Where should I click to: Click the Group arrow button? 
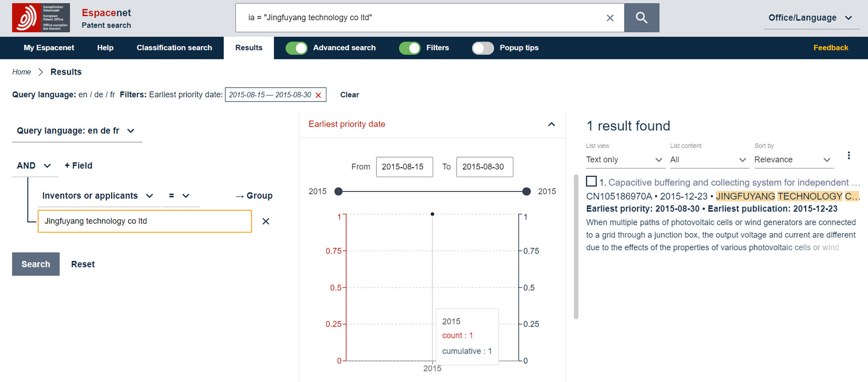(254, 196)
